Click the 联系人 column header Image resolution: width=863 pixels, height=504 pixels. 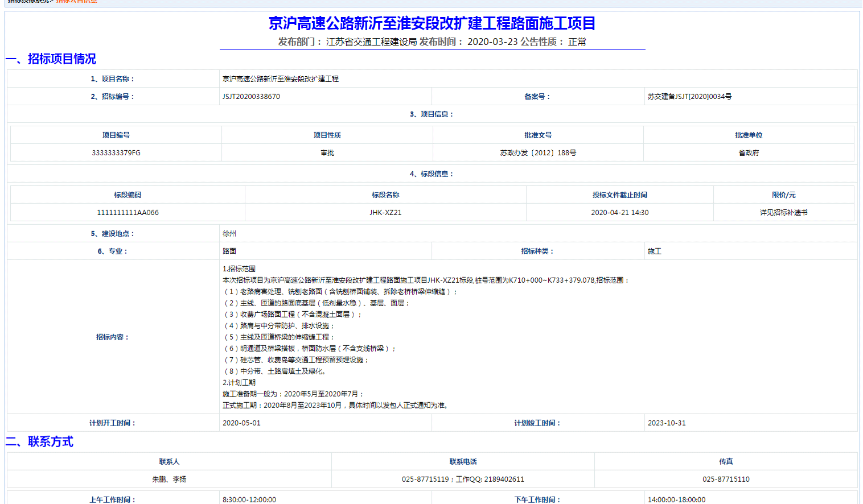click(x=169, y=462)
